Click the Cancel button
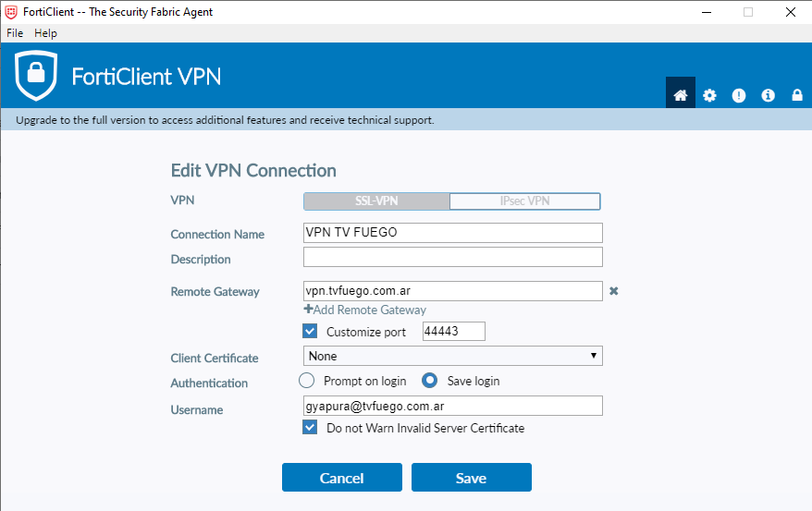 tap(342, 478)
